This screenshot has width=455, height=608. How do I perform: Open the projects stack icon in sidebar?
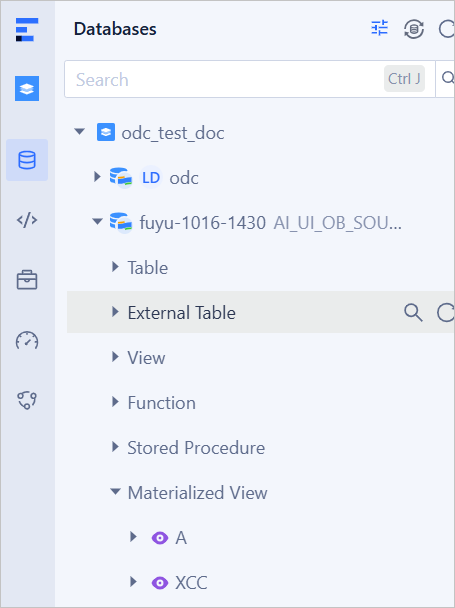[x=27, y=88]
